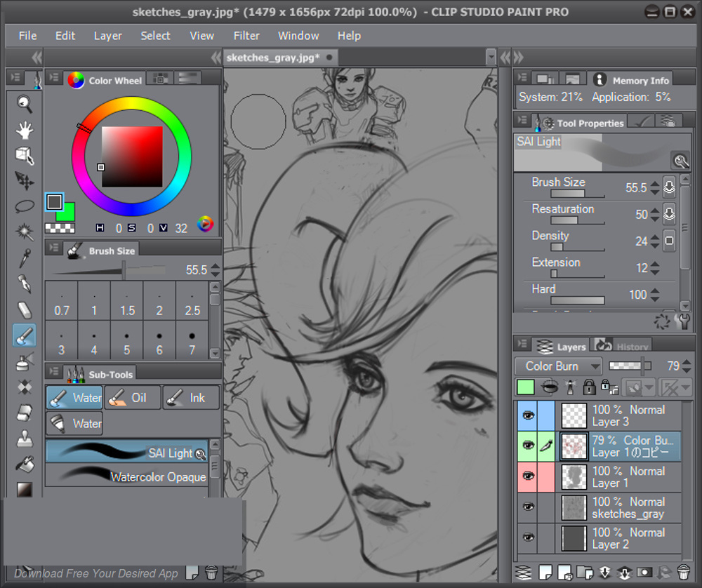Click magnifier icon on SAI Light brush
The image size is (702, 588).
201,455
